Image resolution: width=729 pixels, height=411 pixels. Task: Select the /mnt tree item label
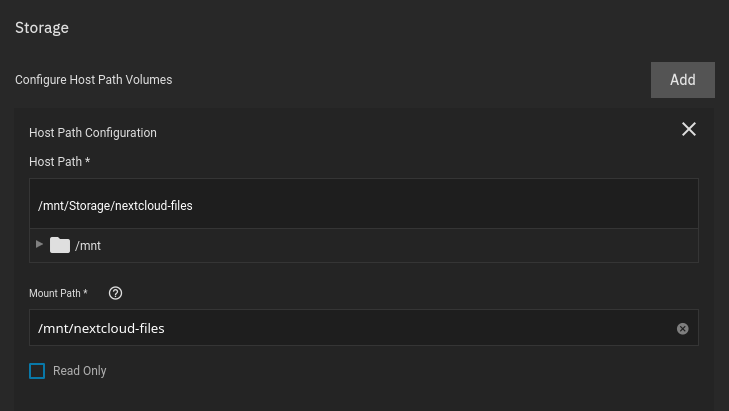click(x=88, y=245)
